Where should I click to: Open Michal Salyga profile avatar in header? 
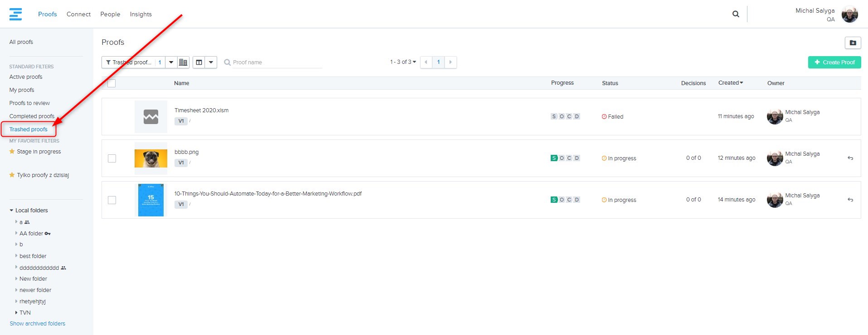(x=849, y=14)
